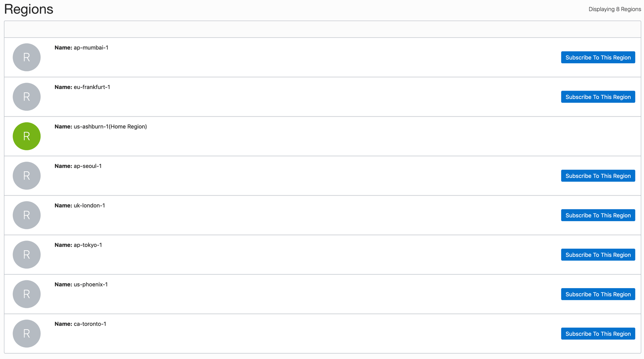644x359 pixels.
Task: Click the Regions page heading
Action: [x=29, y=9]
